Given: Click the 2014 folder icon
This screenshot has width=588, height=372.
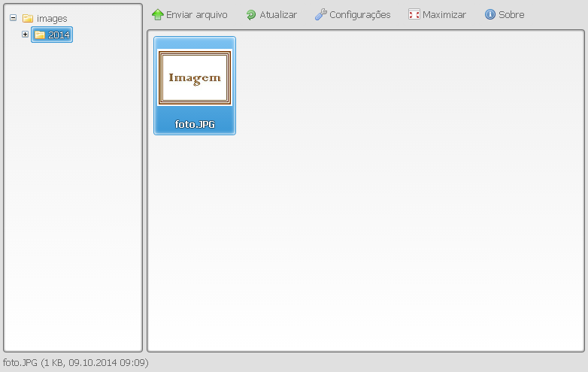Looking at the screenshot, I should coord(40,35).
